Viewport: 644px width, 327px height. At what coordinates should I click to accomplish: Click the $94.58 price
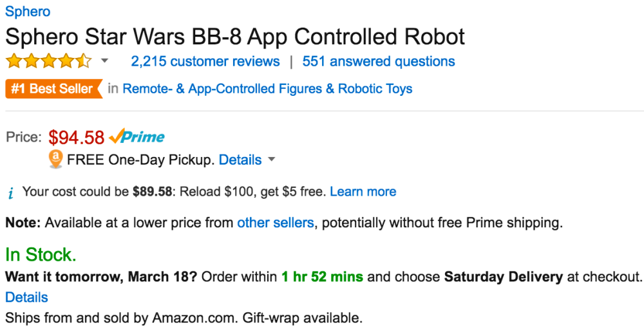(x=77, y=137)
